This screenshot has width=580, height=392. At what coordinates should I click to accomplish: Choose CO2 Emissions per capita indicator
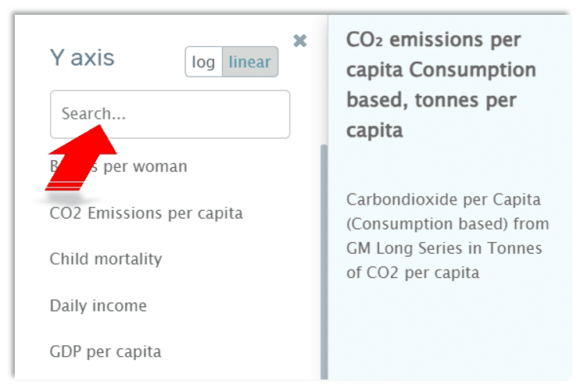[x=146, y=213]
